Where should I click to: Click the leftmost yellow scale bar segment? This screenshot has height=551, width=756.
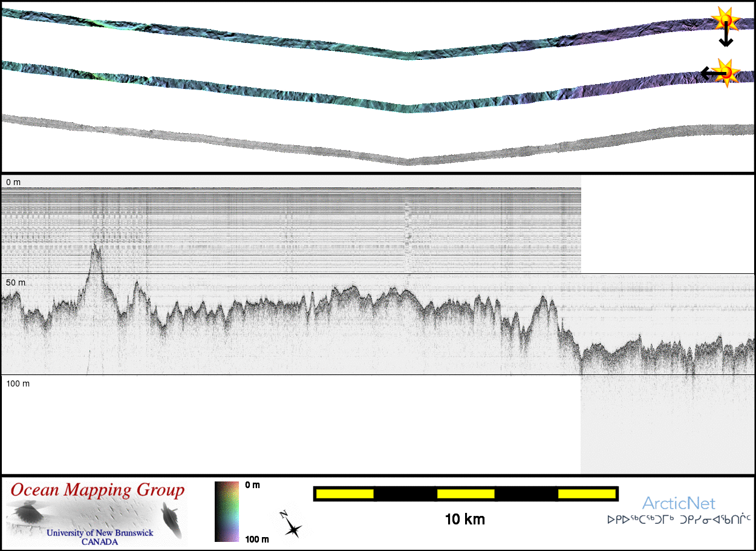(345, 494)
